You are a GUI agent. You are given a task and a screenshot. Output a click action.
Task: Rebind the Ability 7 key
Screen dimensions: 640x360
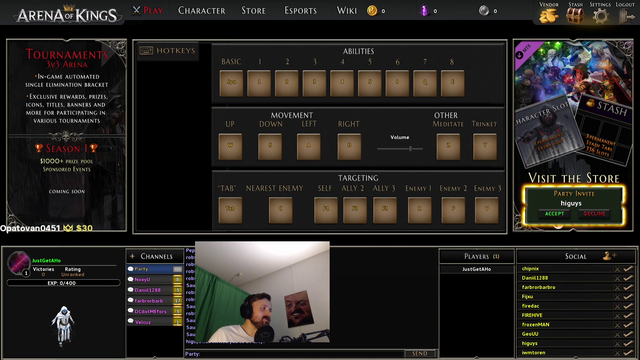[x=425, y=83]
